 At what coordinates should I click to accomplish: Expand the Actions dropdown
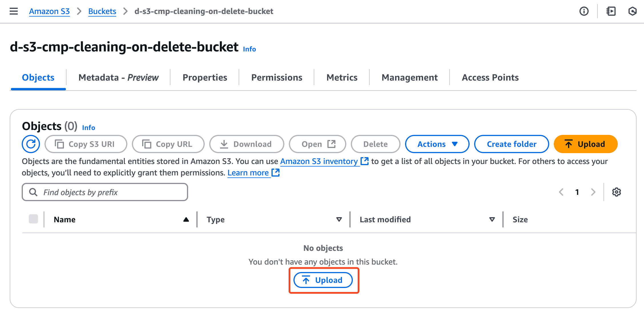pos(437,144)
